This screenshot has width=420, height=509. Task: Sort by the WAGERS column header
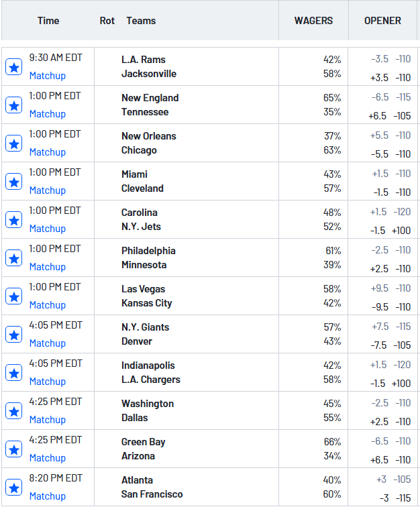[313, 21]
